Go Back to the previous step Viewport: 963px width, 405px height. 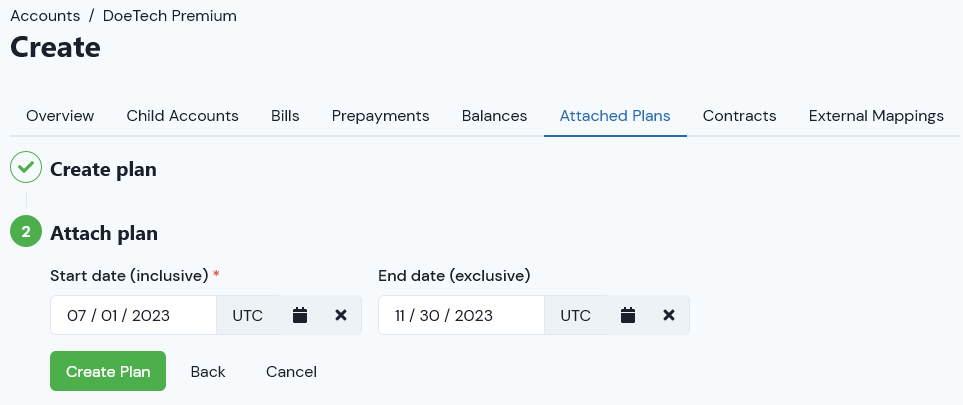pos(208,371)
